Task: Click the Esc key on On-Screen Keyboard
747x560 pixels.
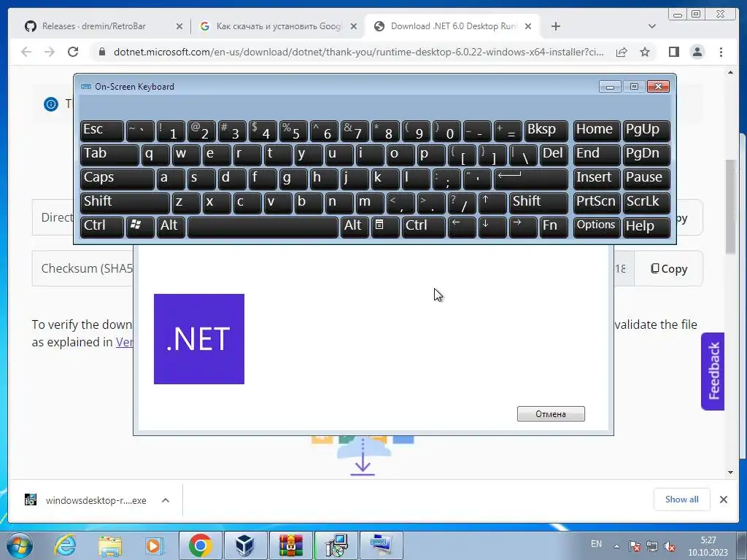Action: pyautogui.click(x=102, y=131)
